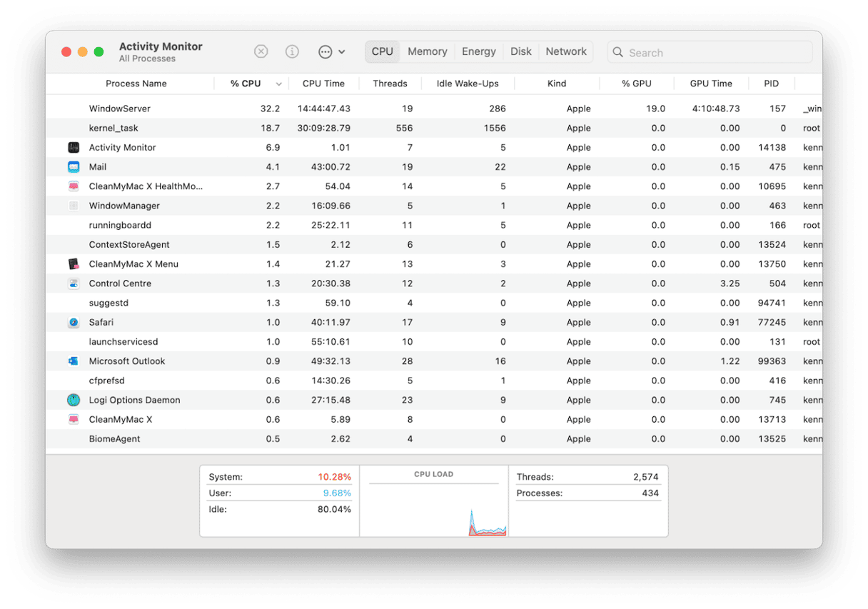Click the Activity Monitor app icon in list
Screen dimensions: 868x609
[74, 147]
